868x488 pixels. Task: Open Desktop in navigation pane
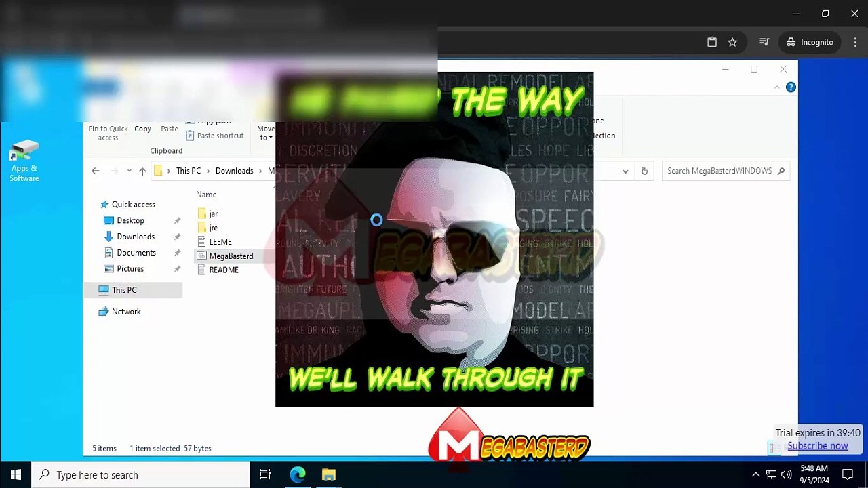[x=130, y=220]
